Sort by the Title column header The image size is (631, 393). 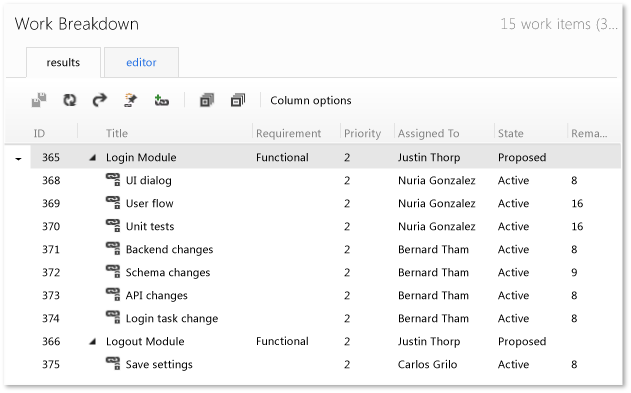(117, 133)
